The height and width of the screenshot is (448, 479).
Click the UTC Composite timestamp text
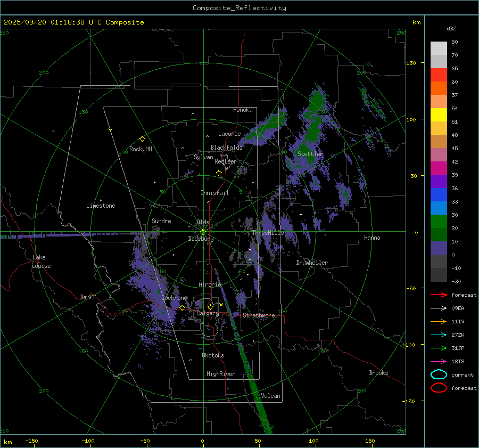click(74, 22)
